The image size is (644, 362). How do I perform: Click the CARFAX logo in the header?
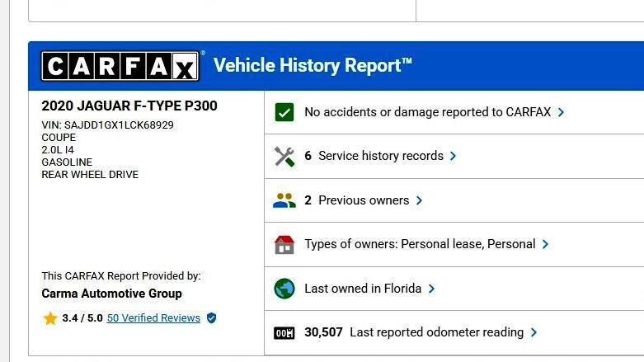[x=120, y=66]
